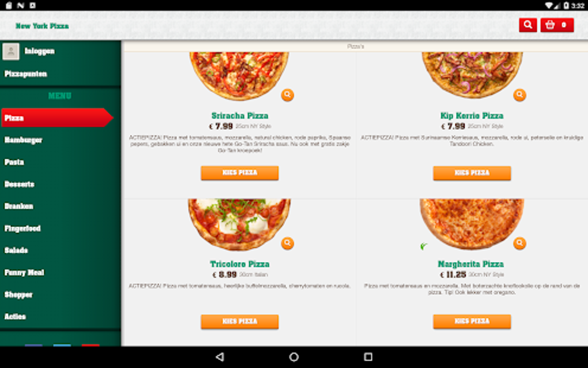Open the shopping basket cart
The height and width of the screenshot is (368, 588).
point(557,25)
